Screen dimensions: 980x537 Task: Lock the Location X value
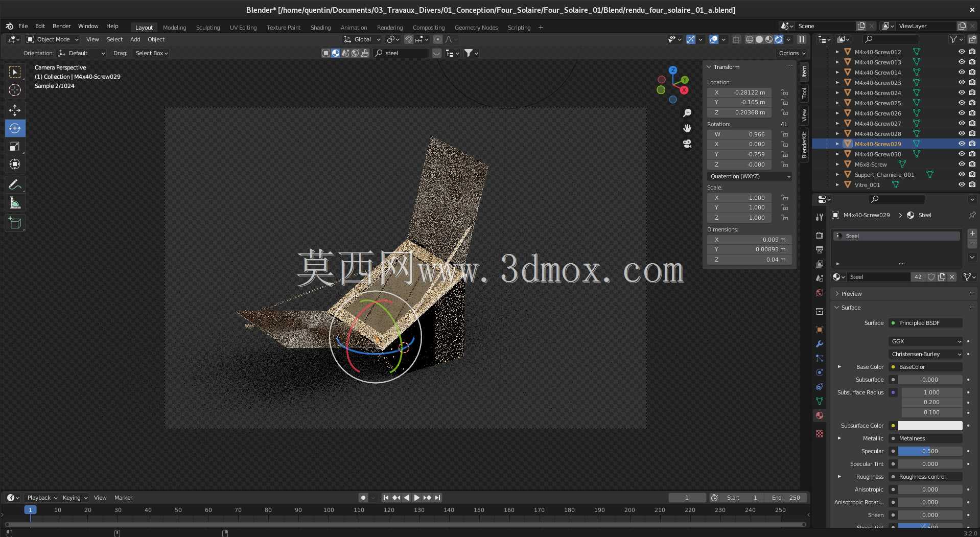[784, 92]
